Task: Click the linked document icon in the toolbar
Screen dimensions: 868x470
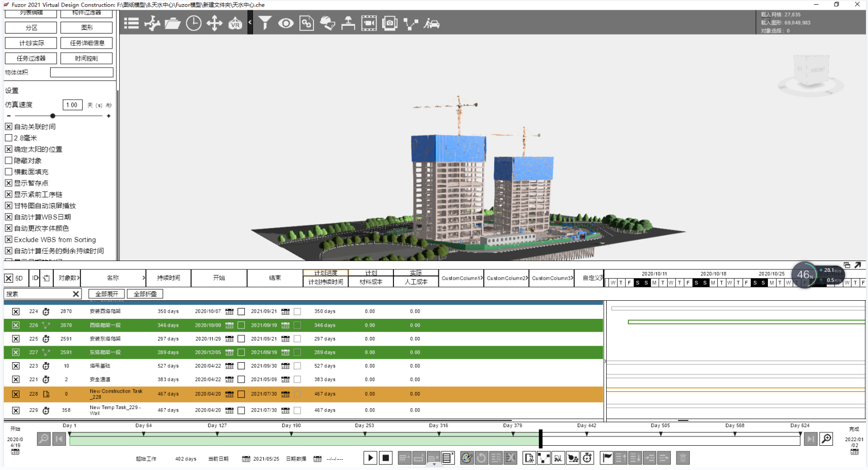Action: (307, 23)
